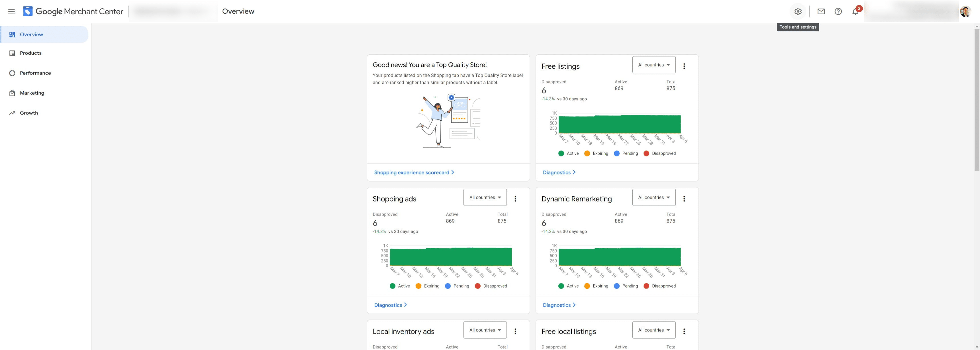The image size is (980, 350).
Task: Go to Products in sidebar
Action: 30,53
